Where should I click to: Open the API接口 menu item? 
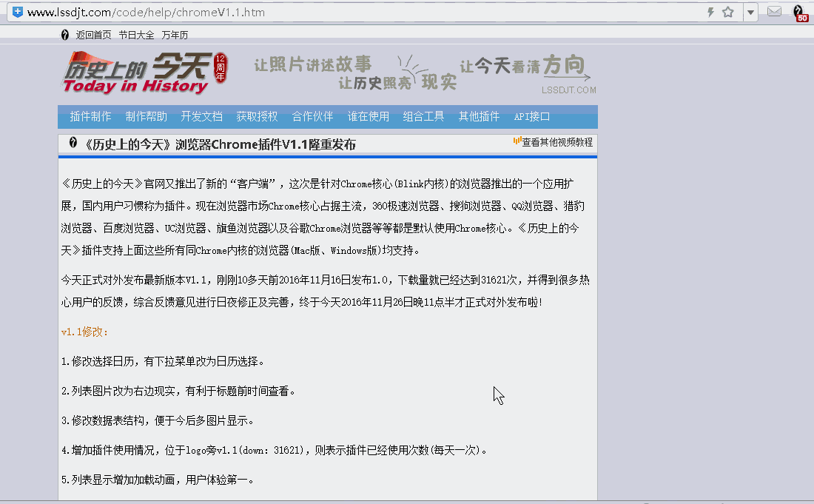[x=532, y=116]
